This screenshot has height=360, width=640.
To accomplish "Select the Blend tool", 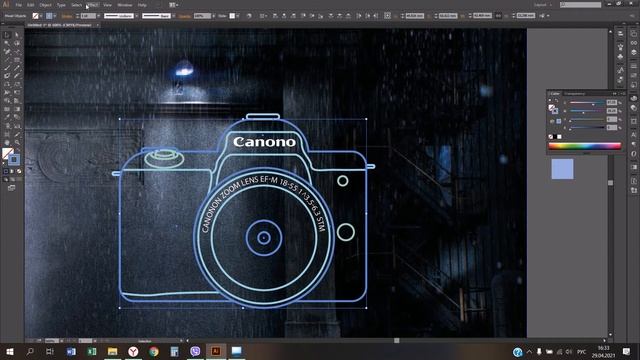I will click(17, 117).
